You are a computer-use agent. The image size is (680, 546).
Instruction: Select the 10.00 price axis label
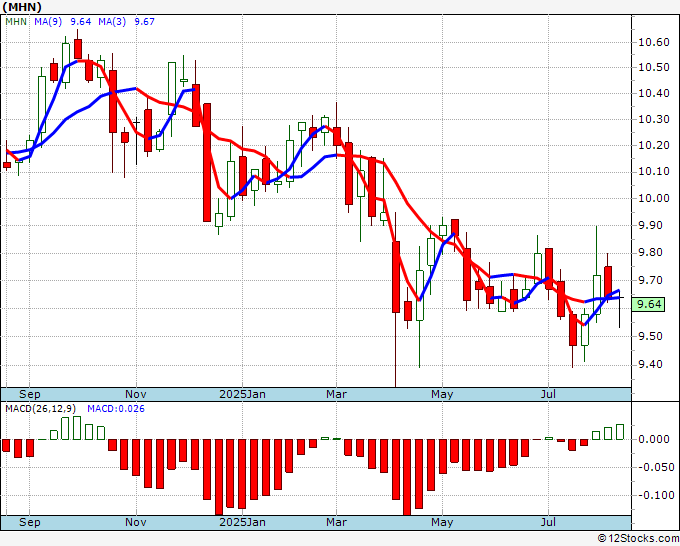pos(654,198)
